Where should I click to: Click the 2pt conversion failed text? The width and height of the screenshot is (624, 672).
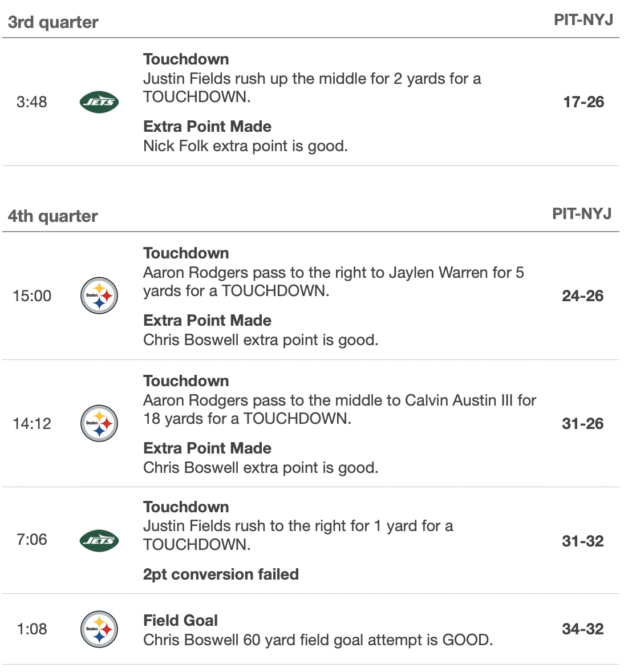[221, 574]
